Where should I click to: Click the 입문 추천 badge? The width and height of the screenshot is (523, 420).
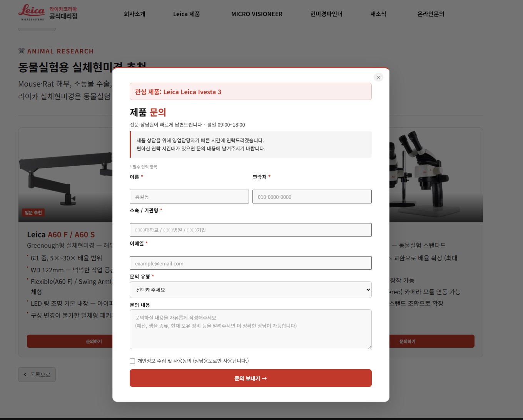point(33,212)
